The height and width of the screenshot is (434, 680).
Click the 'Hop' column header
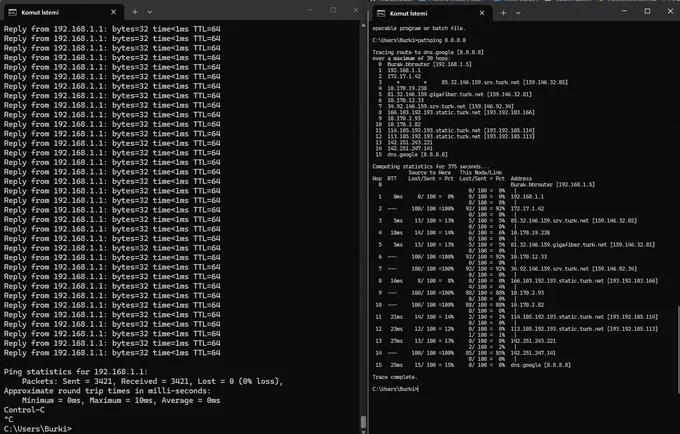pos(377,179)
